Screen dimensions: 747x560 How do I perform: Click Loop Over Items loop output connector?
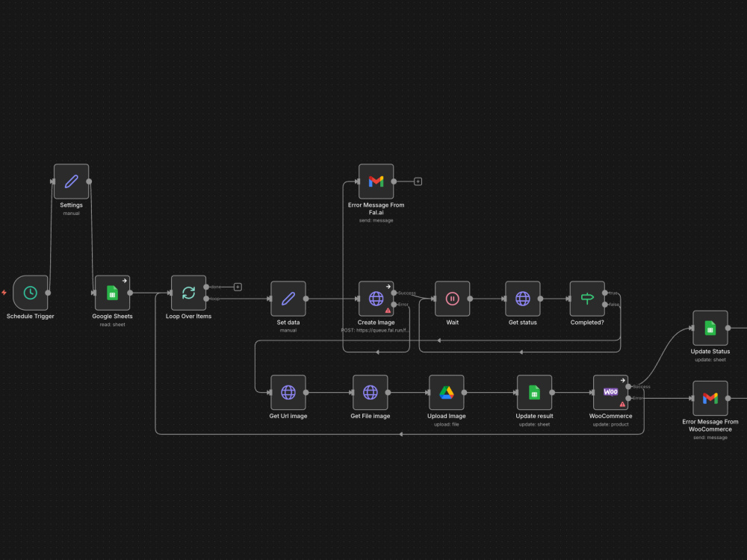pos(206,299)
